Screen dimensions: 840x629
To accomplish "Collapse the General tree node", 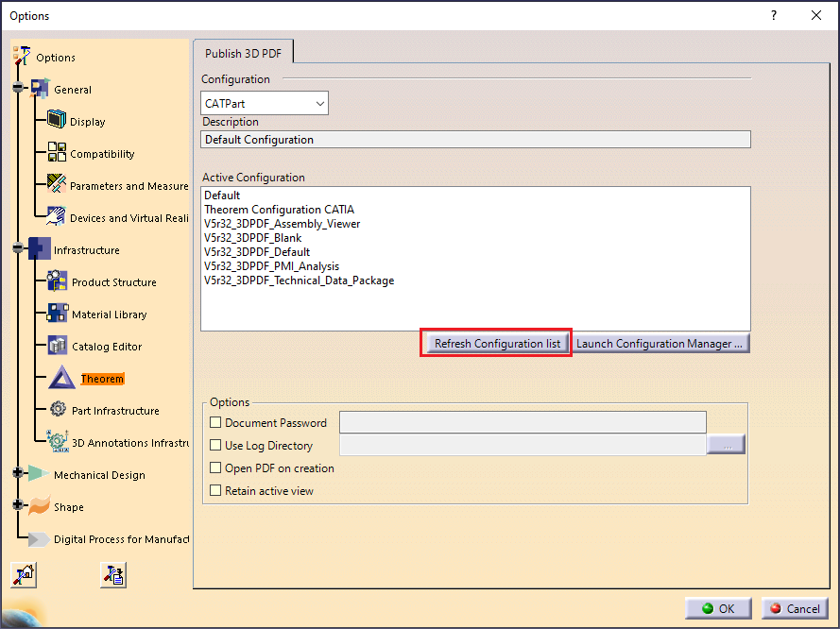I will (18, 87).
